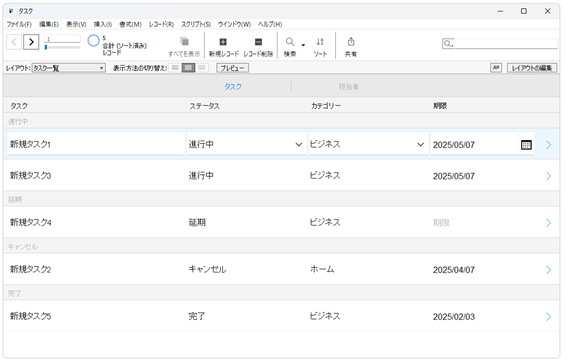Toggle the formatting bar (Aa) button
The height and width of the screenshot is (362, 567).
[496, 68]
